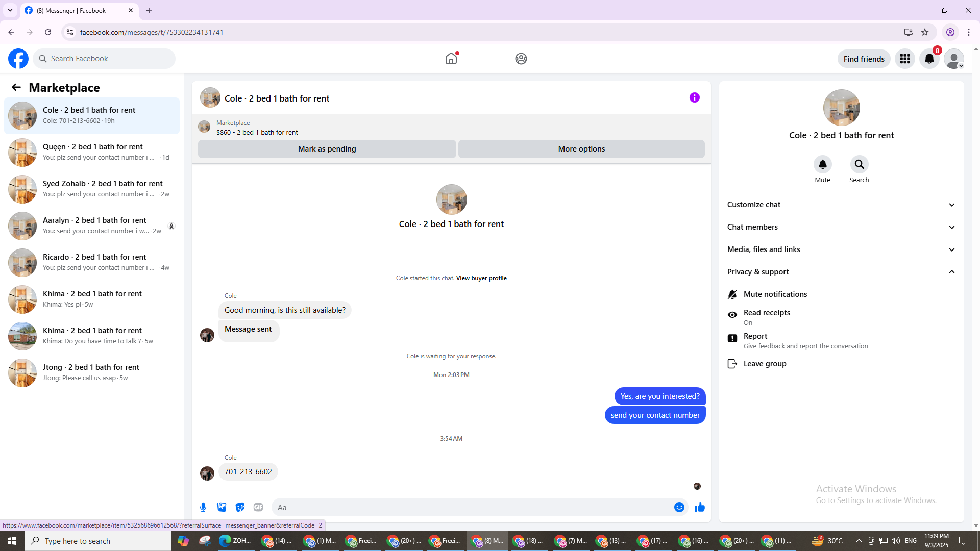Screen dimensions: 980x551
Task: Open Read receipts setting
Action: (842, 317)
